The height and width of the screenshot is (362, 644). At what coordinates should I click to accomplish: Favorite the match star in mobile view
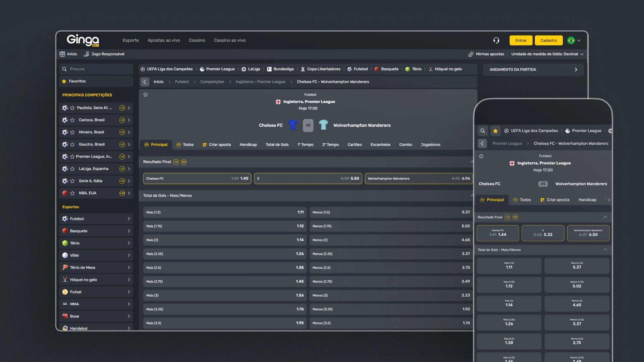click(481, 156)
